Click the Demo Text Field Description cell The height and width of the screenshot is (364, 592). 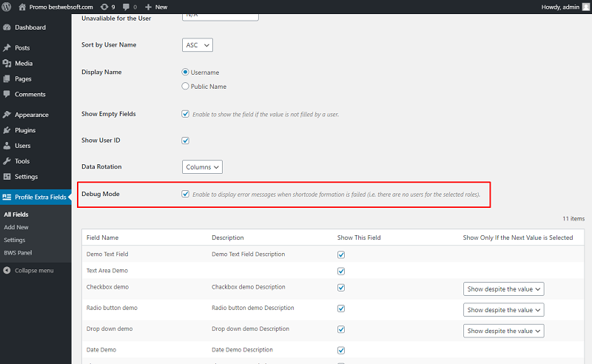coord(249,254)
